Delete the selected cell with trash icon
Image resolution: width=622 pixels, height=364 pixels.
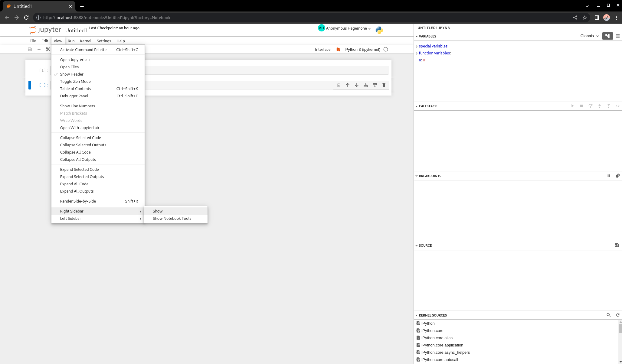tap(384, 85)
